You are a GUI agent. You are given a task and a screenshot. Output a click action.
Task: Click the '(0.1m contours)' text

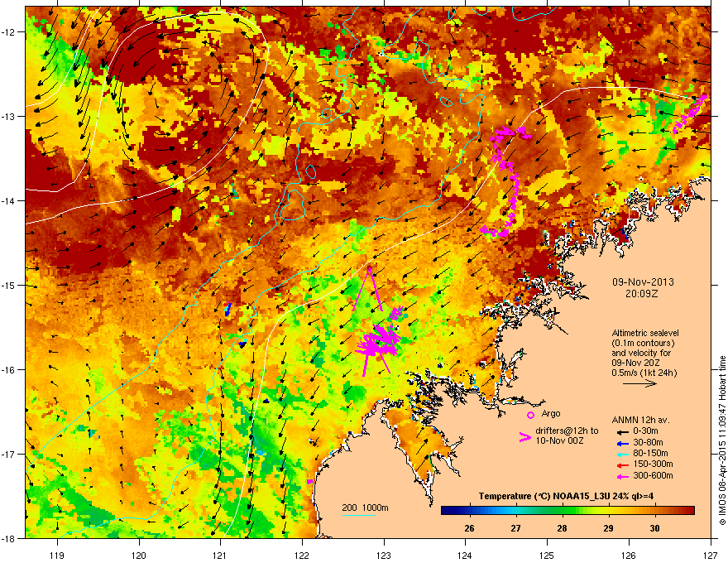pyautogui.click(x=643, y=343)
